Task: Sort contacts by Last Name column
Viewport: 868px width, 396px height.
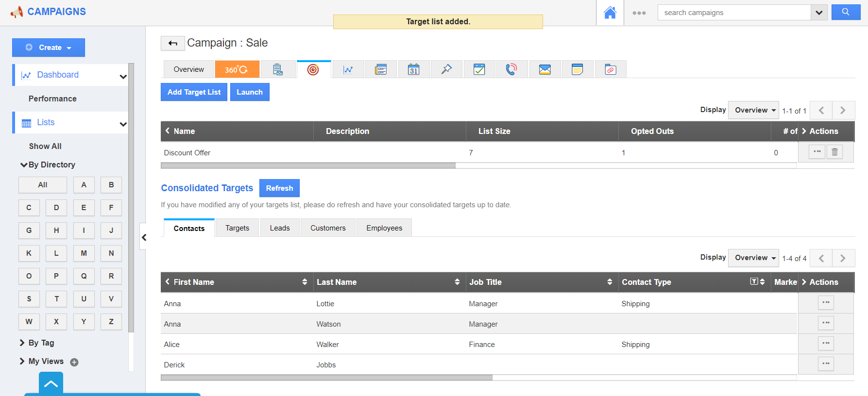Action: click(457, 282)
